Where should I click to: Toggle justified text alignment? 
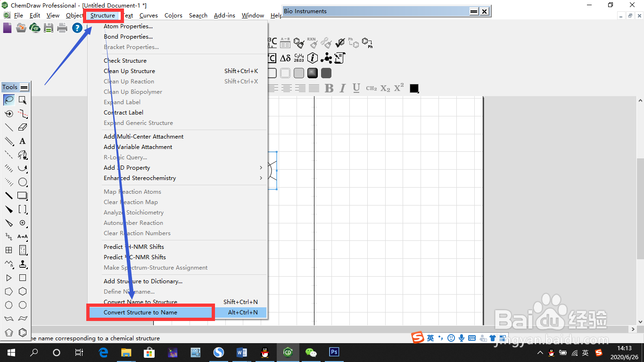point(314,88)
